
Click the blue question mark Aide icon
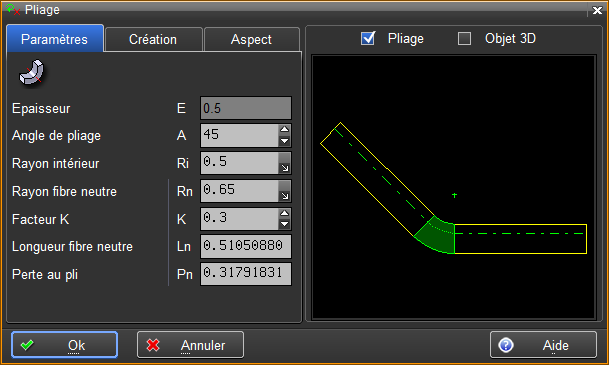[506, 345]
